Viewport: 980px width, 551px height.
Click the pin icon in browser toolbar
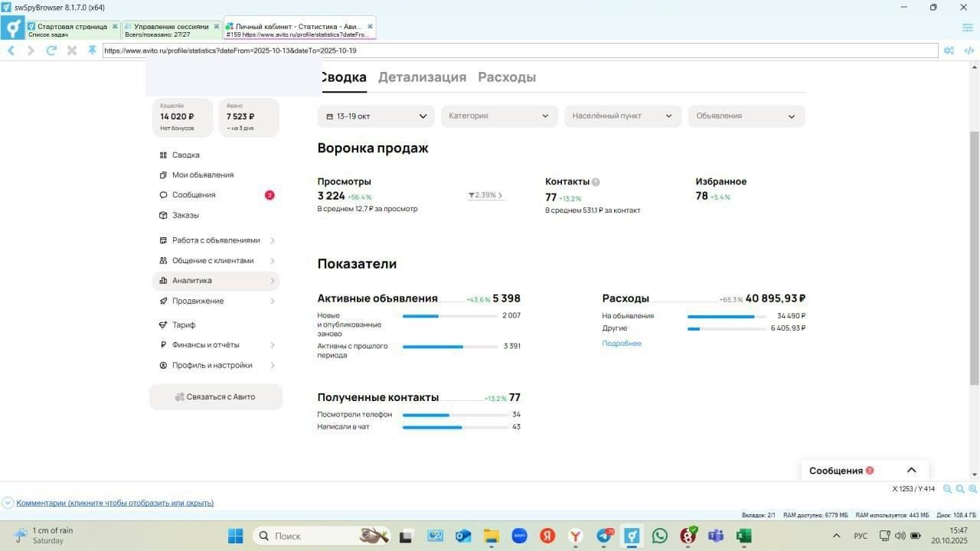point(92,51)
